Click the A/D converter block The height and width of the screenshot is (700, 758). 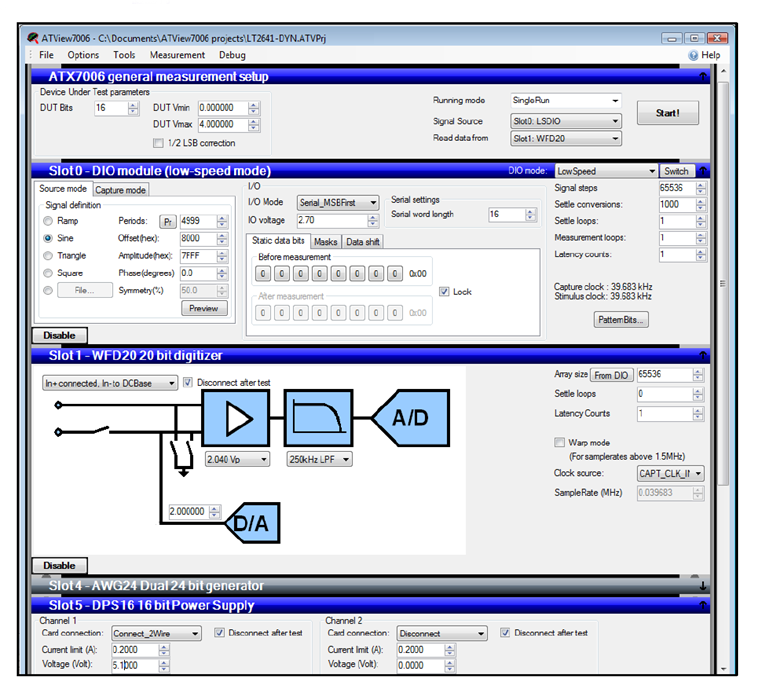coord(411,418)
